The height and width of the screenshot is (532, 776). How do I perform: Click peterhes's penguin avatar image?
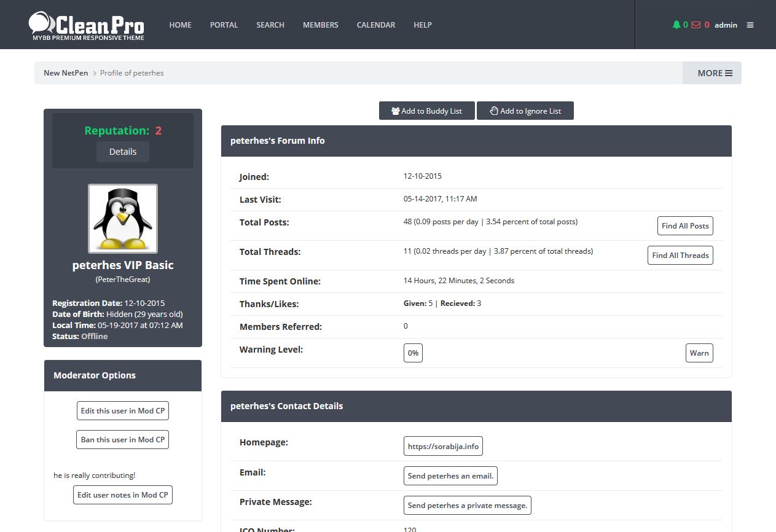click(123, 219)
